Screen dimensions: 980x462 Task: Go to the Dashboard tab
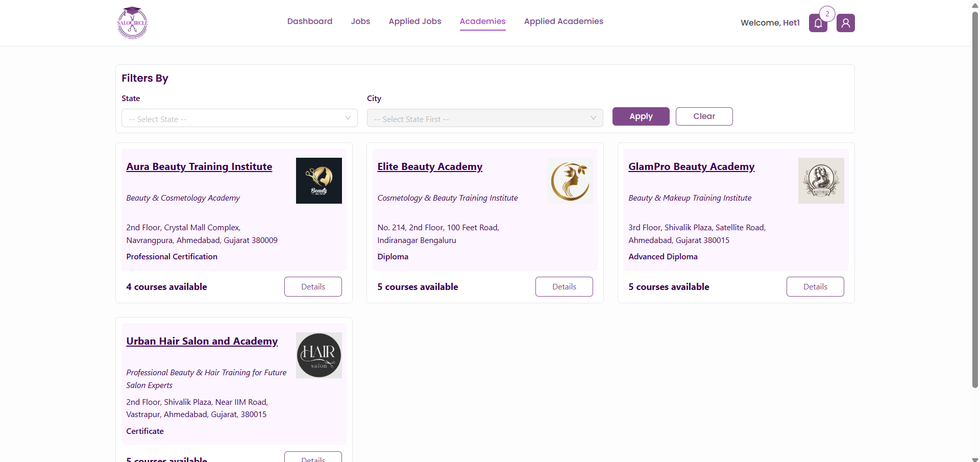310,21
